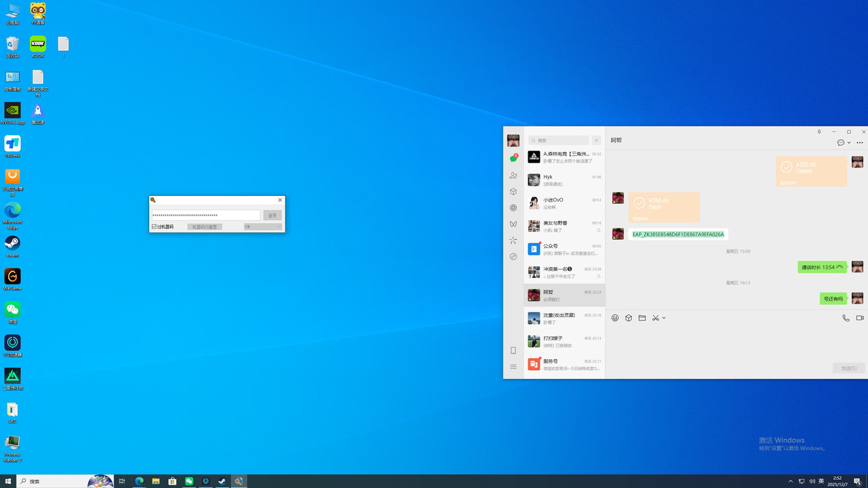
Task: Open the Steam desktop shortcut
Action: click(12, 247)
